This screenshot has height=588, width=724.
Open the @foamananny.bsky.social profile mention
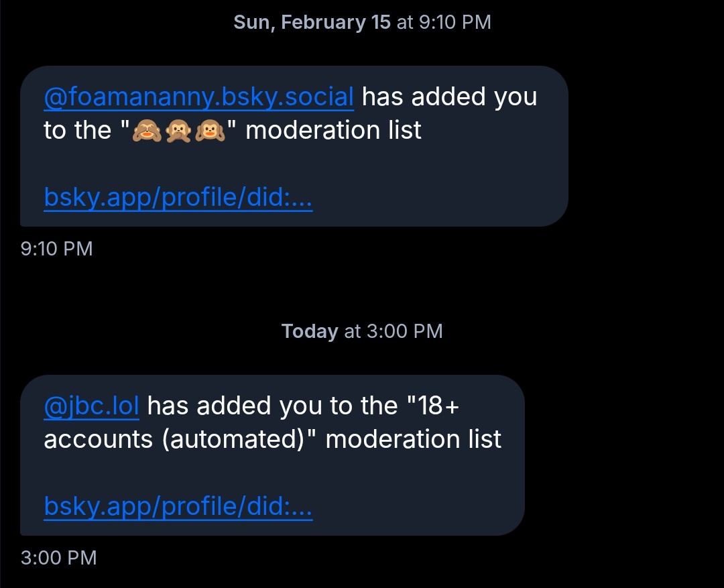click(x=198, y=97)
